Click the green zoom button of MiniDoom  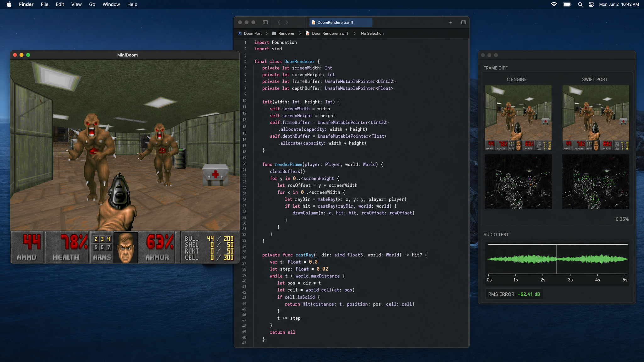[28, 55]
